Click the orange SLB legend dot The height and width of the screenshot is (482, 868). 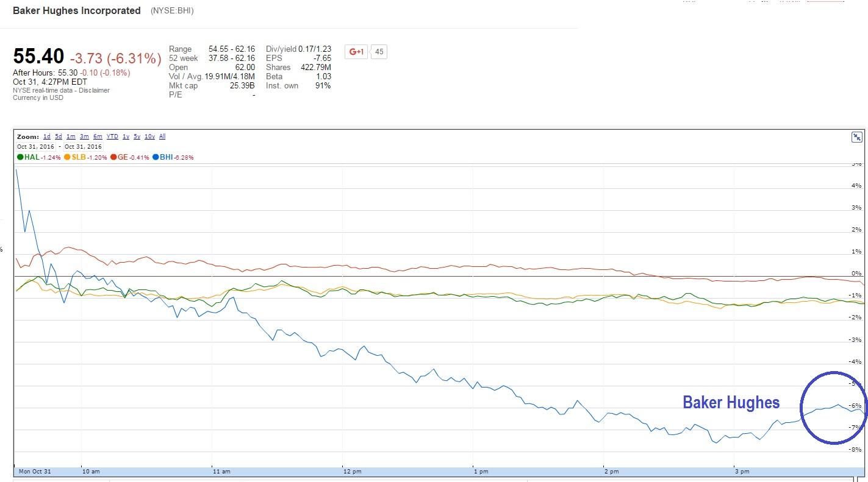coord(67,157)
